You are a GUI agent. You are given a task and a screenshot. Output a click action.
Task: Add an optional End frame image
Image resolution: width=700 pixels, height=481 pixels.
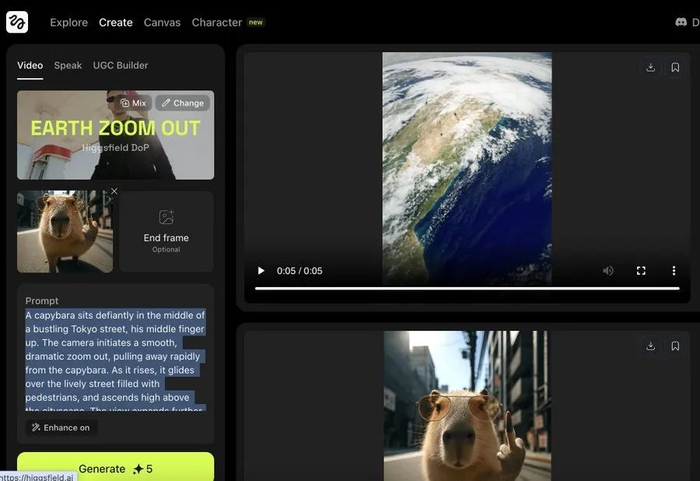click(x=166, y=231)
